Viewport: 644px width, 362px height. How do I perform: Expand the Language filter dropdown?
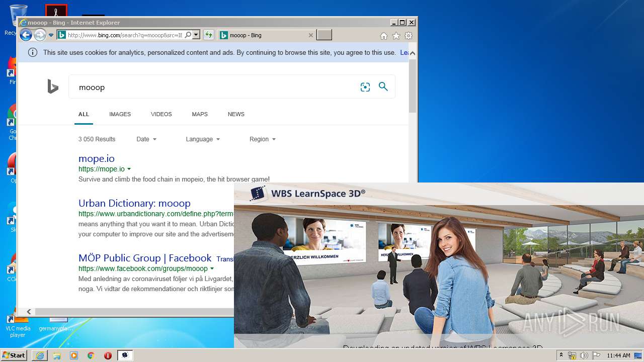point(203,139)
